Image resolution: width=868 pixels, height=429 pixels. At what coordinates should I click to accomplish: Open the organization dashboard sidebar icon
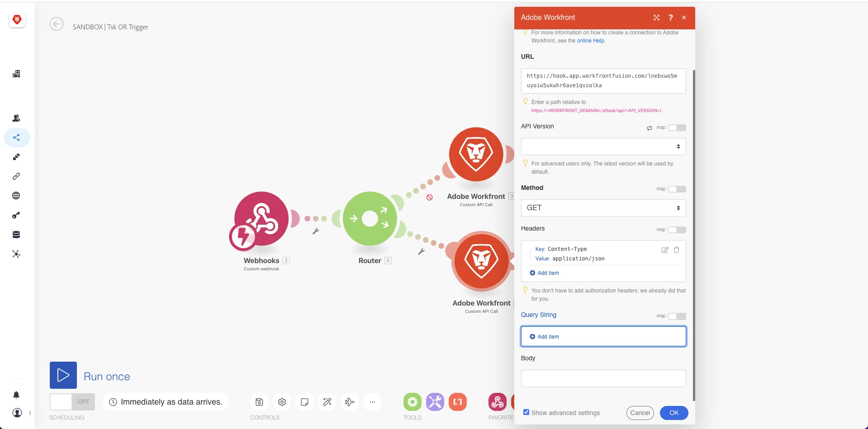pos(16,74)
